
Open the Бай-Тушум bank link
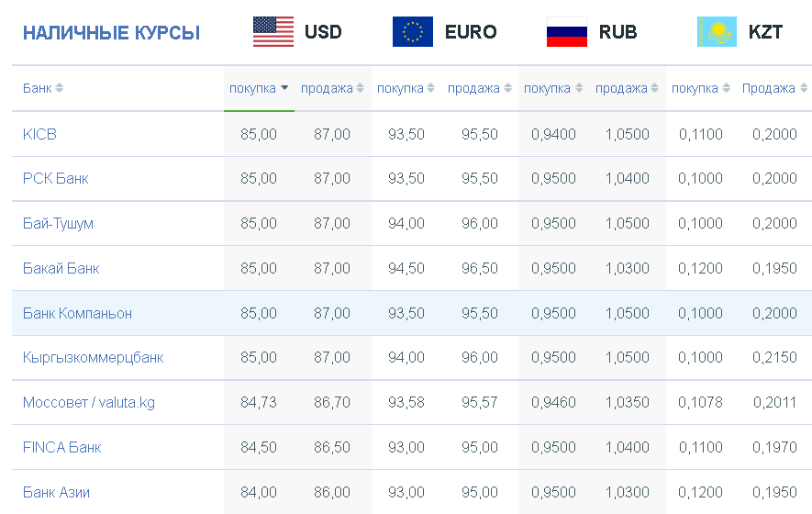pos(58,224)
